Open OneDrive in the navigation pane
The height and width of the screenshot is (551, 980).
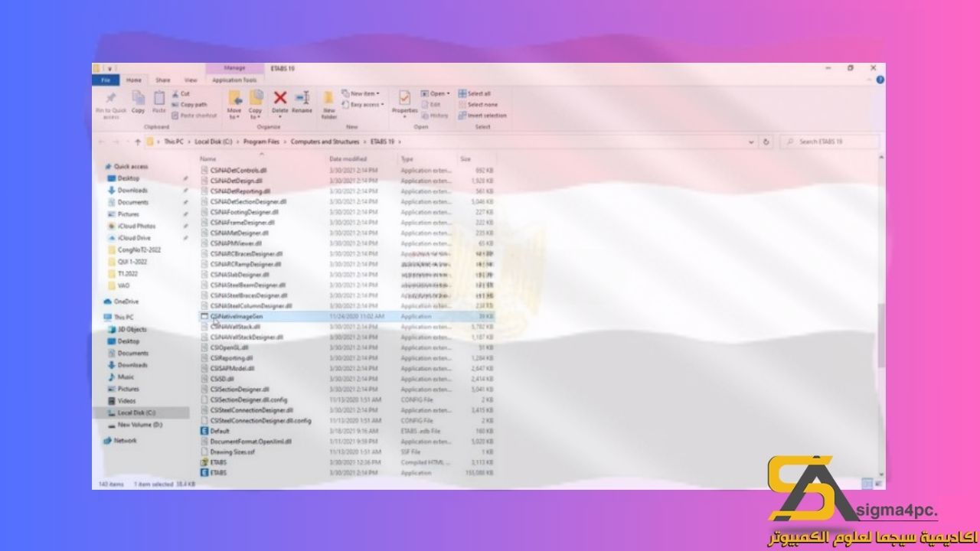click(x=126, y=302)
